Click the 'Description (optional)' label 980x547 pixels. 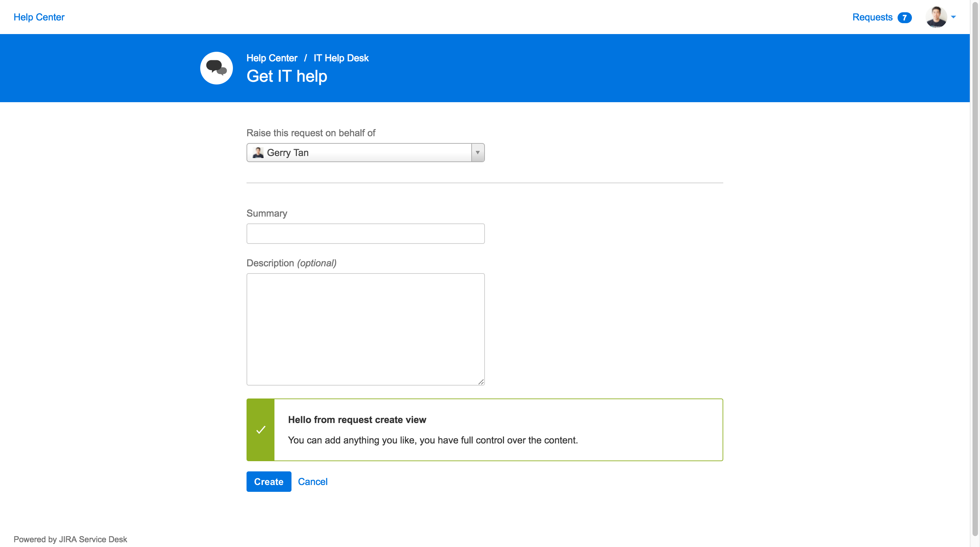[291, 263]
